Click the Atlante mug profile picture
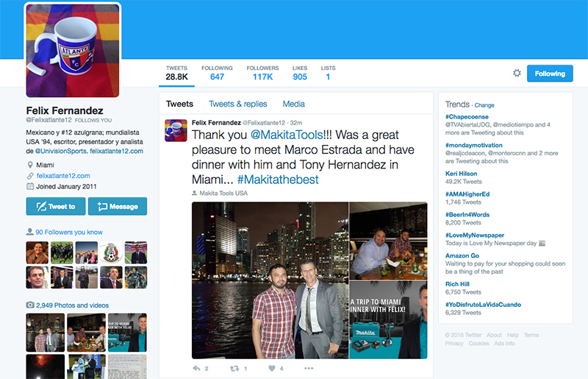Screen dimensions: 588x379 tap(73, 51)
